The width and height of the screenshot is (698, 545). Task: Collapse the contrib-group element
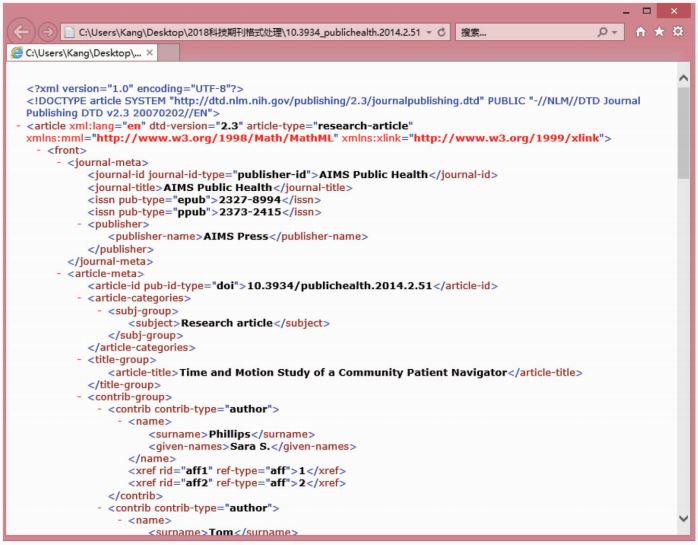click(80, 397)
